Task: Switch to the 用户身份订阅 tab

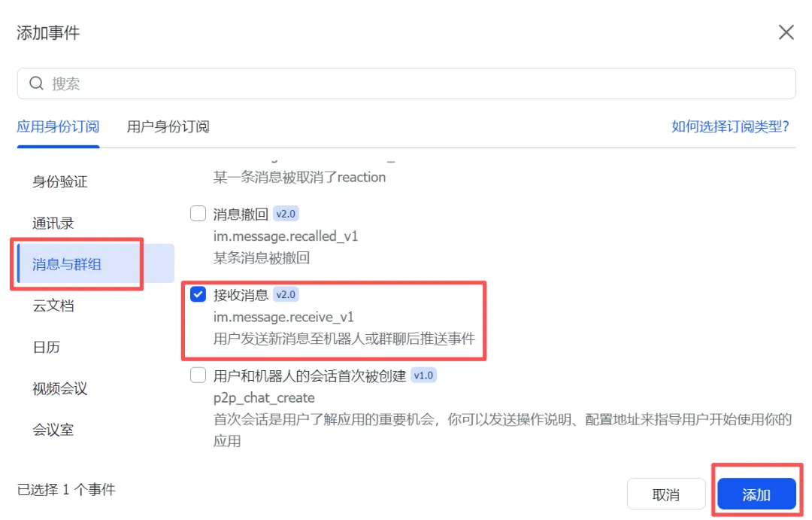Action: (168, 126)
